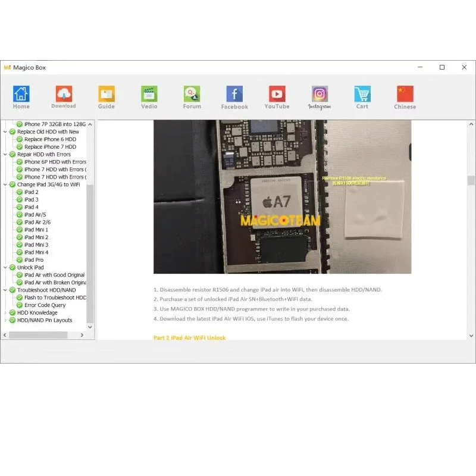Image resolution: width=476 pixels, height=476 pixels.
Task: Open the Instagram icon
Action: point(320,94)
